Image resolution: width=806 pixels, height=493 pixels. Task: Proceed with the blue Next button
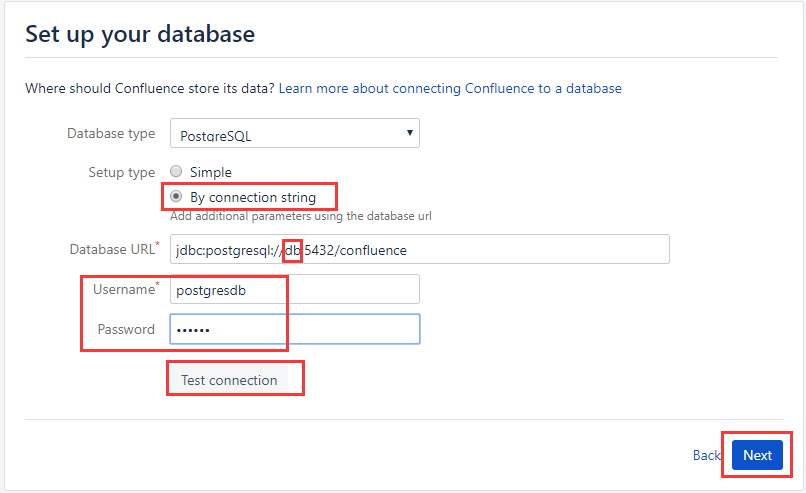(x=757, y=455)
